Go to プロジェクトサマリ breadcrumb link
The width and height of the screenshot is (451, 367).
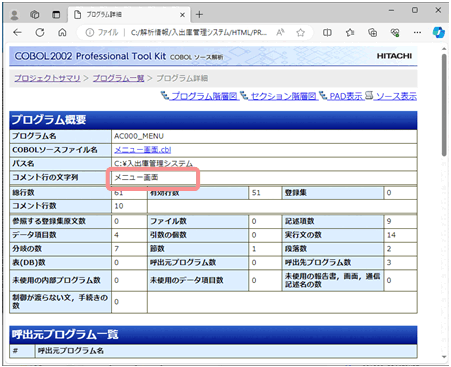tap(47, 78)
